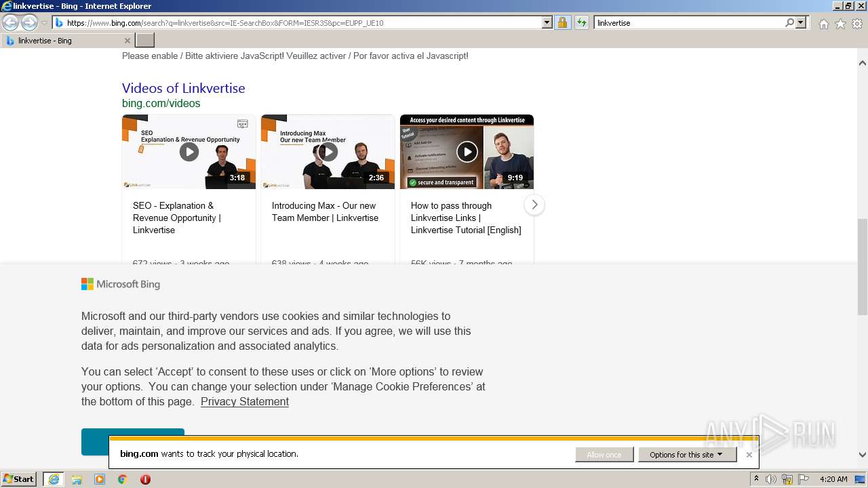Open the Introducing Max - Our new Team Member title
This screenshot has width=868, height=488.
[x=325, y=211]
